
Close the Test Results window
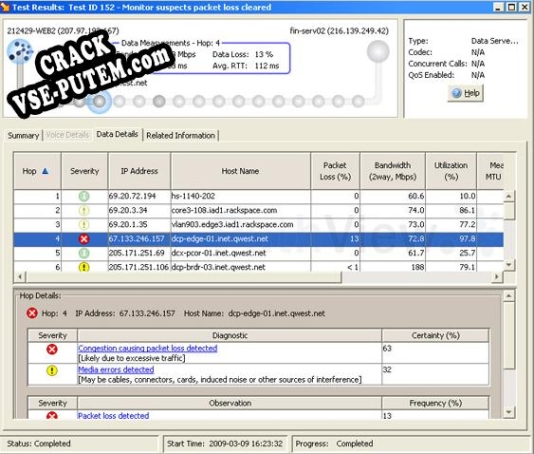pos(525,7)
